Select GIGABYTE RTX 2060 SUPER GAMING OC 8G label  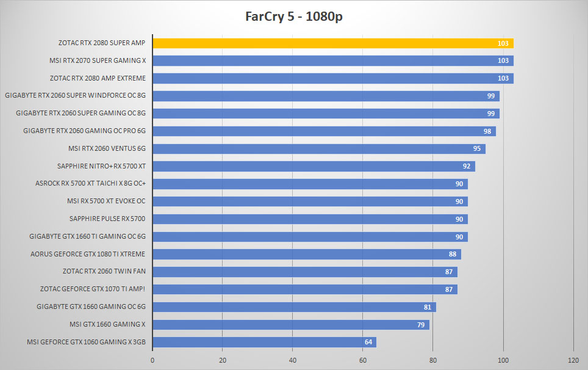(x=81, y=113)
